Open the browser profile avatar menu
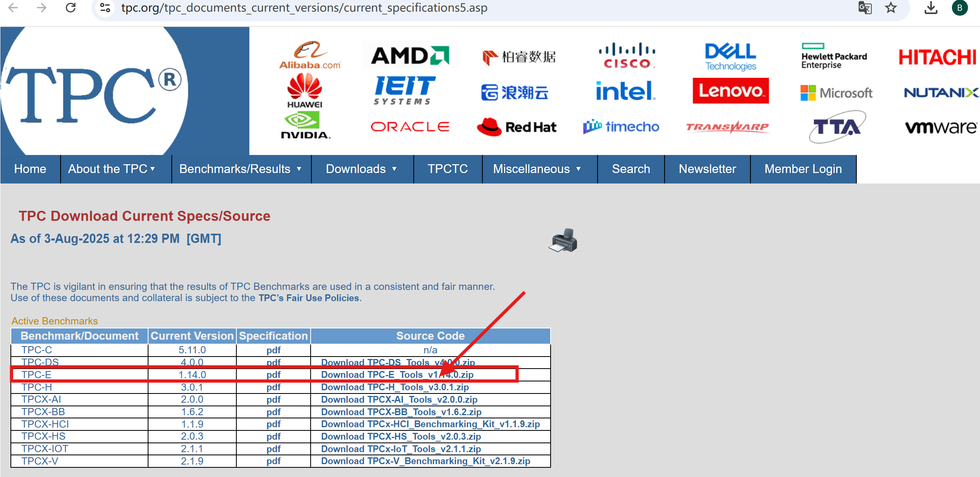Image resolution: width=980 pixels, height=477 pixels. 960,8
